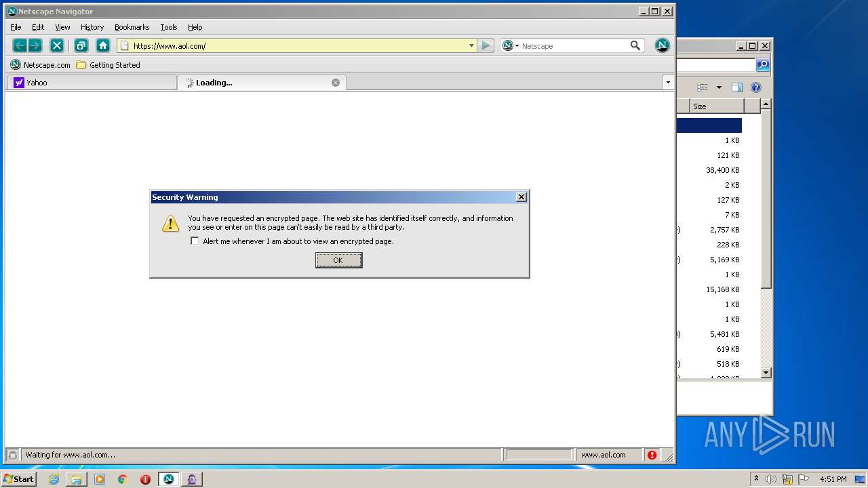Click the Netscape search input field
The image size is (868, 488).
pyautogui.click(x=574, y=46)
